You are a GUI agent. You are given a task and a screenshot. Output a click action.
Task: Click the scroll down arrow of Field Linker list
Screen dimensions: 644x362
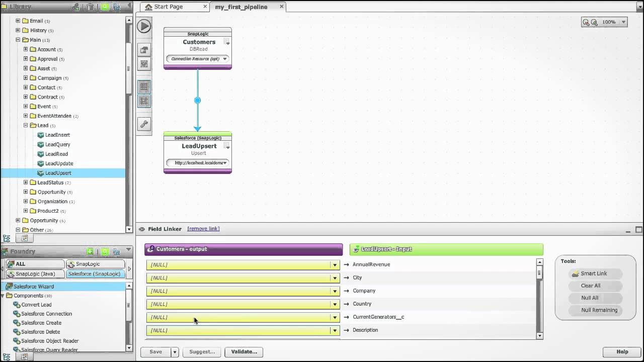pos(540,336)
